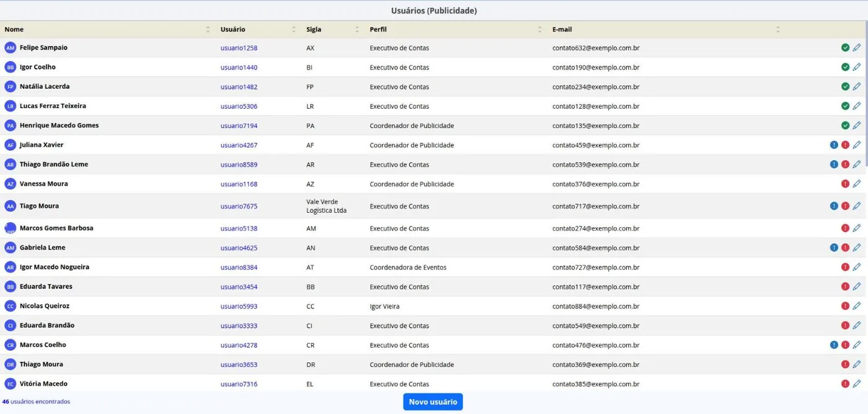Click the green check icon for Natália Lacerda
The height and width of the screenshot is (414, 868).
tap(845, 87)
